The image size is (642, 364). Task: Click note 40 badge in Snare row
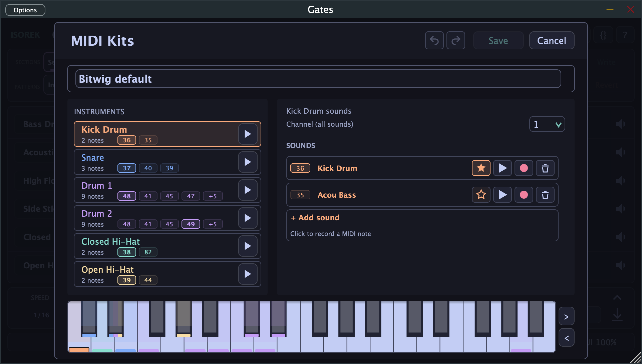[x=148, y=168]
